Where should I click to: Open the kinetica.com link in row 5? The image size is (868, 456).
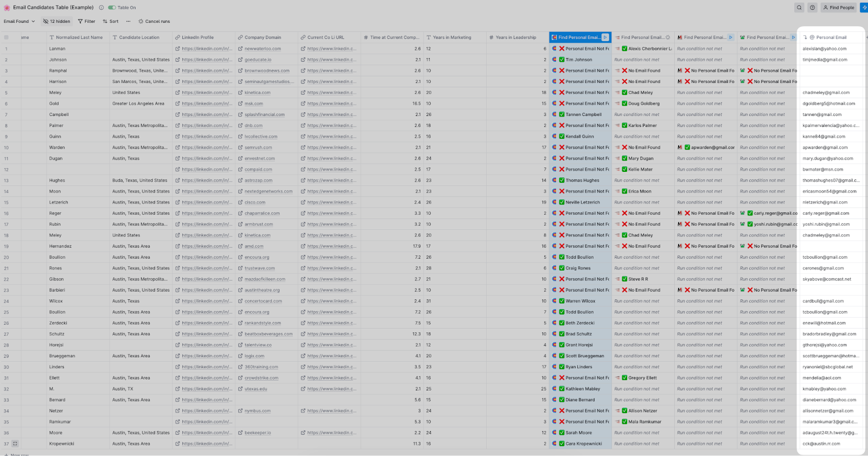(257, 93)
